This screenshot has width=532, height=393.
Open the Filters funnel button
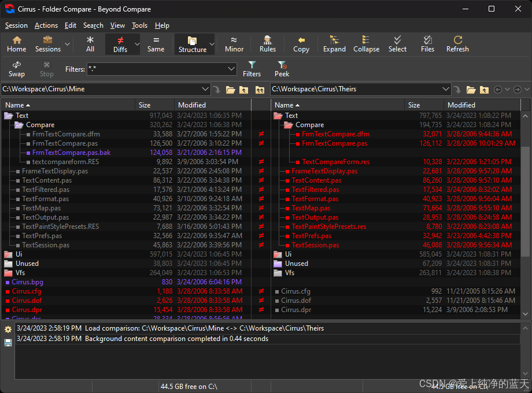(x=252, y=69)
